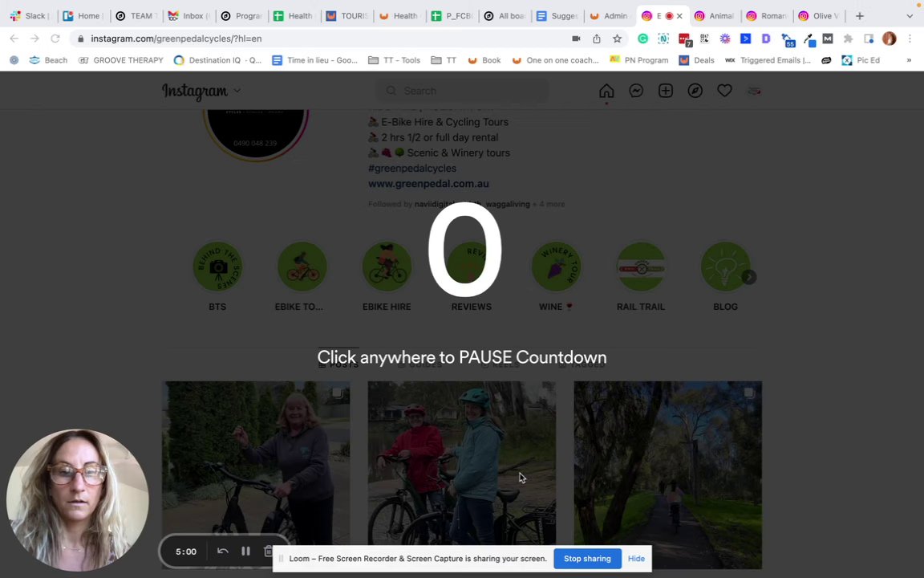Click the address bar URL
Screen dimensions: 924x578
click(x=176, y=39)
